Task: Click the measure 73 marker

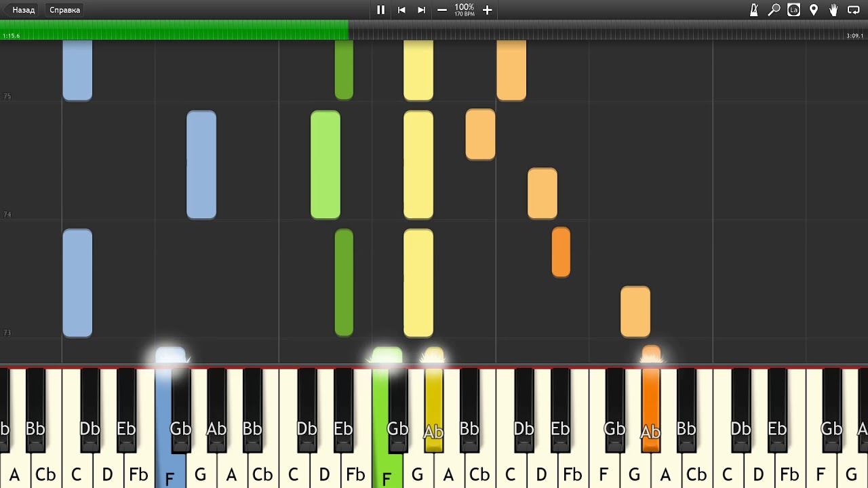Action: (x=7, y=333)
